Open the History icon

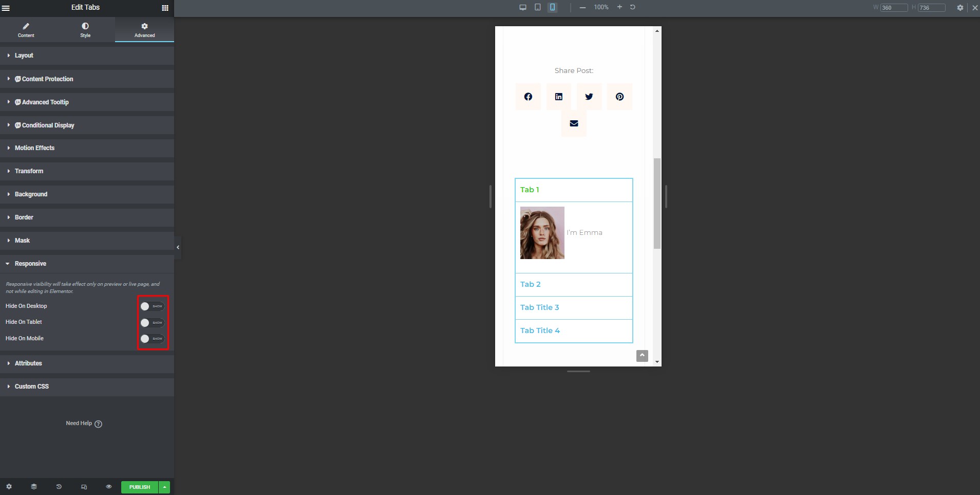pos(59,487)
